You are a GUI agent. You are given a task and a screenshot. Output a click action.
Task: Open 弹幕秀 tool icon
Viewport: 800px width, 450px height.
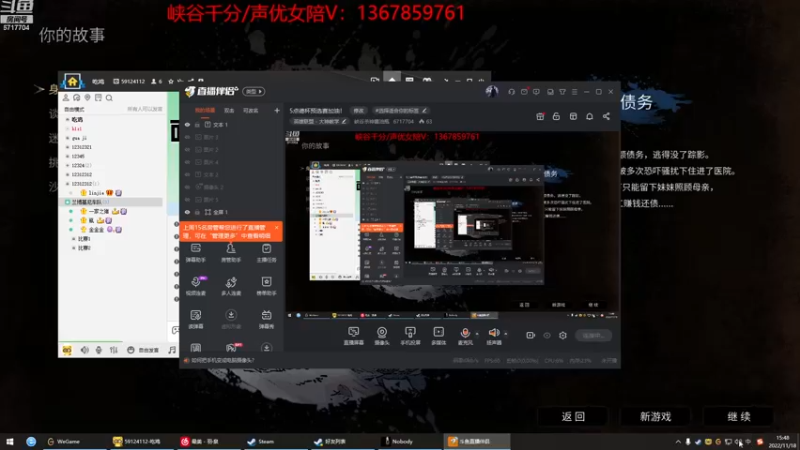[266, 319]
